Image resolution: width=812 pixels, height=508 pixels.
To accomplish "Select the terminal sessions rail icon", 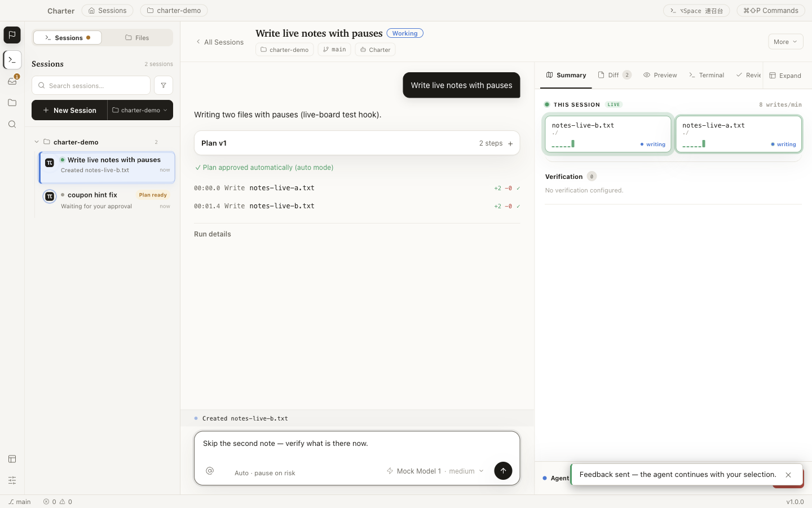I will coord(12,59).
